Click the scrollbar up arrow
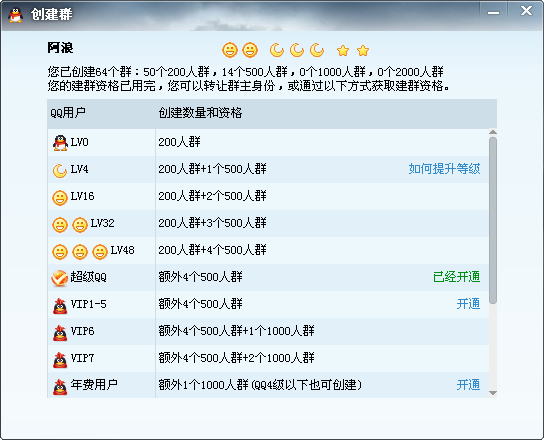Image resolution: width=544 pixels, height=440 pixels. pos(493,132)
